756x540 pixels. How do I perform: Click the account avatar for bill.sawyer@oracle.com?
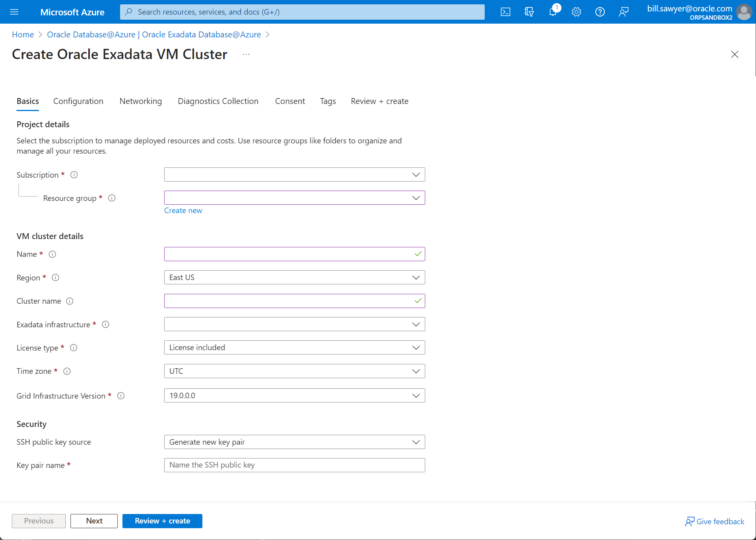[744, 12]
